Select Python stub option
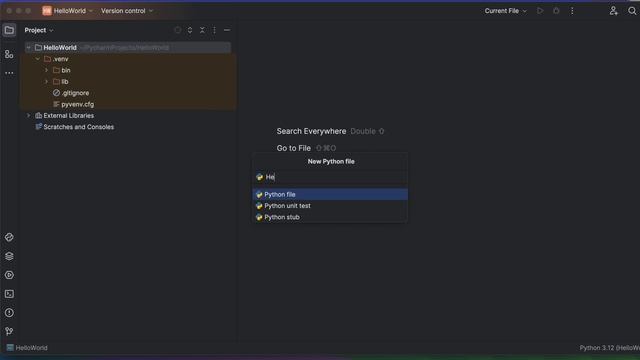 click(330, 217)
